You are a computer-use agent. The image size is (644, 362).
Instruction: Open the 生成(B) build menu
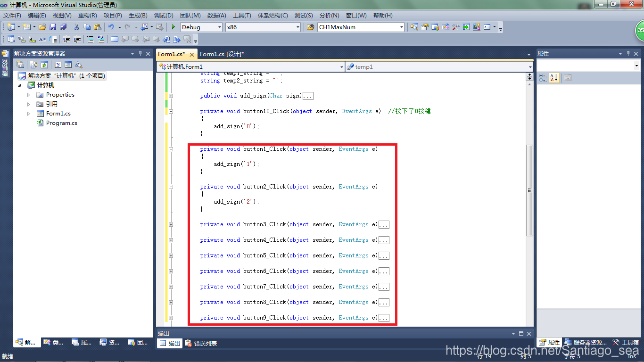tap(138, 16)
